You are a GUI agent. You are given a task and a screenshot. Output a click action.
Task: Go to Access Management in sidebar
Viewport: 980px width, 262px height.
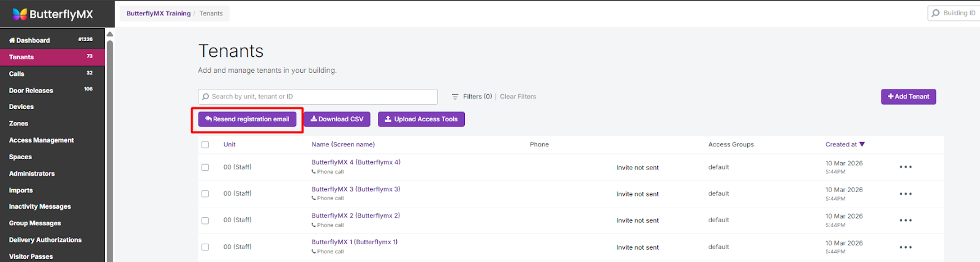tap(41, 140)
